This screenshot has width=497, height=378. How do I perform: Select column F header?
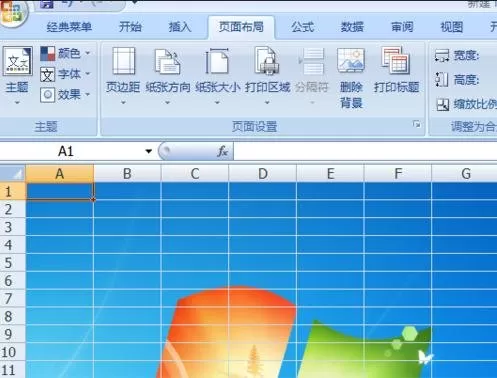(x=398, y=174)
